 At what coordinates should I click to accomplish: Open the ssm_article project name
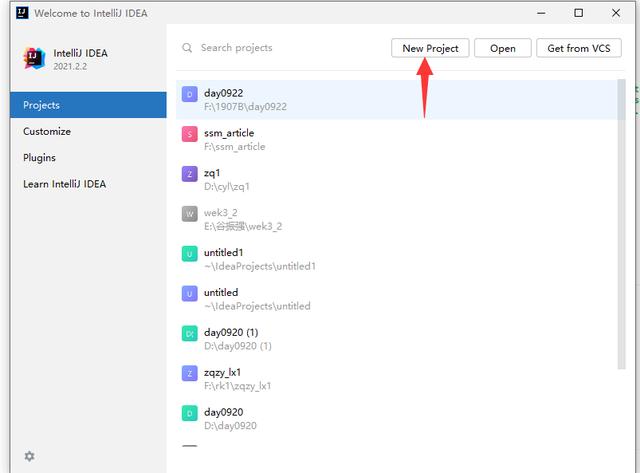click(x=229, y=133)
